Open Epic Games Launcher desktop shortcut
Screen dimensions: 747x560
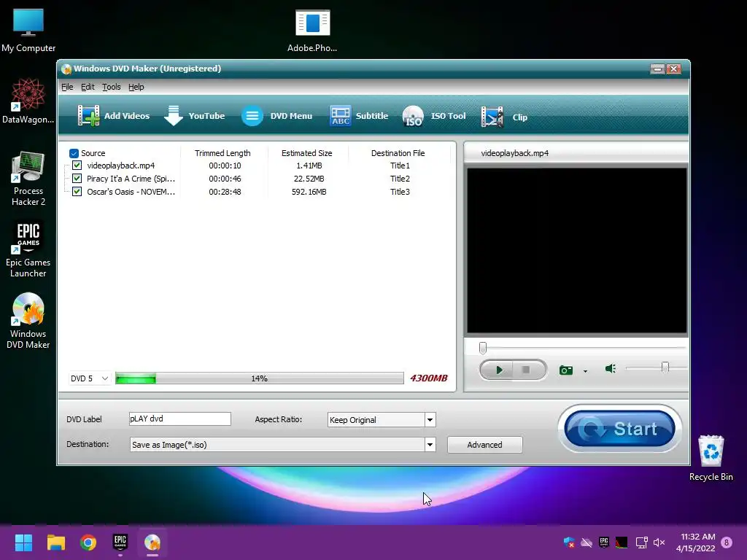tap(28, 249)
